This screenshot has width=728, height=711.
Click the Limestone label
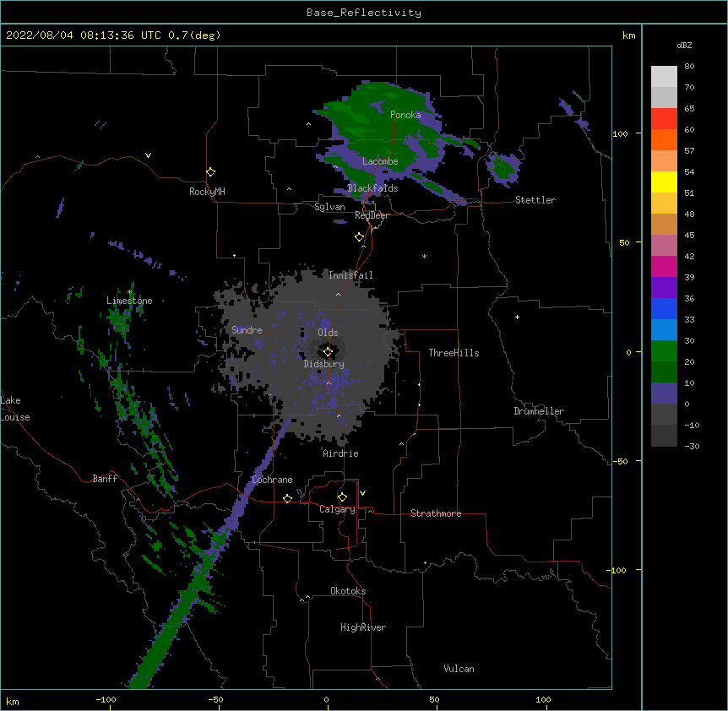[129, 301]
